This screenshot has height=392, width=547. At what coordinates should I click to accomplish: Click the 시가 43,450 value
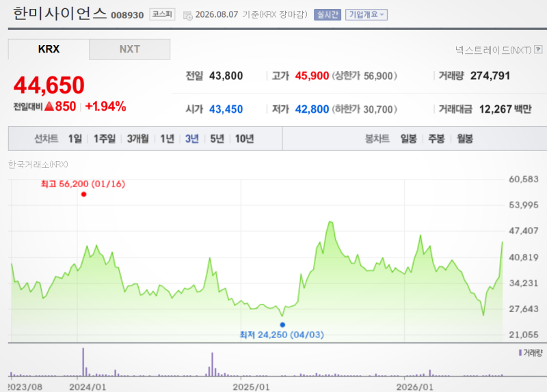[x=226, y=109]
